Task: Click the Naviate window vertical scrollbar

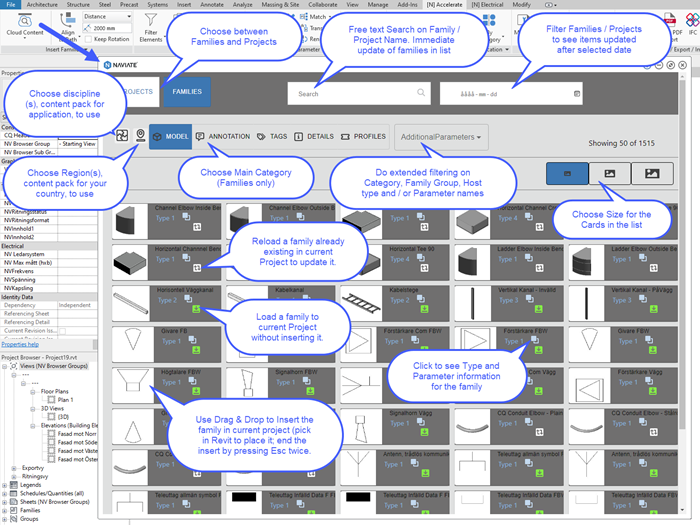Action: 682,254
